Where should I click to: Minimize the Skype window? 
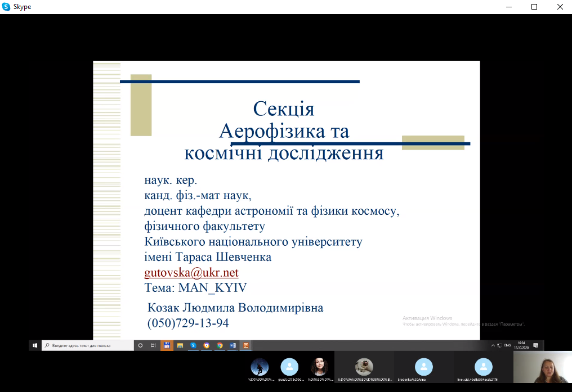(509, 7)
